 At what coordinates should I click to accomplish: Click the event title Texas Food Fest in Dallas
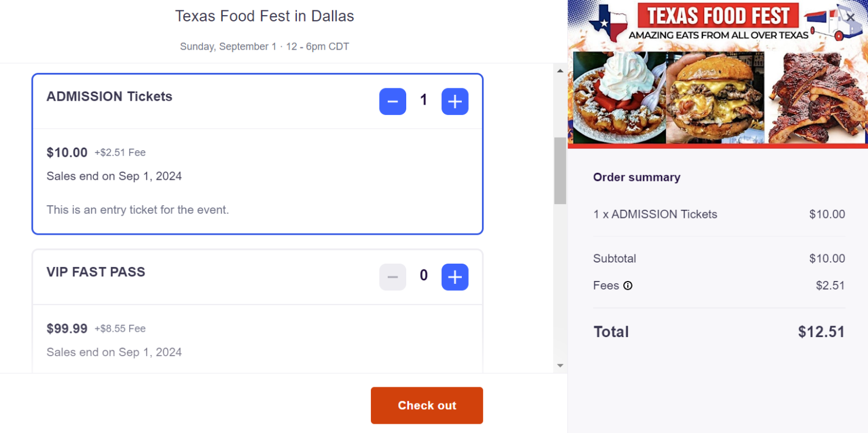pos(264,16)
